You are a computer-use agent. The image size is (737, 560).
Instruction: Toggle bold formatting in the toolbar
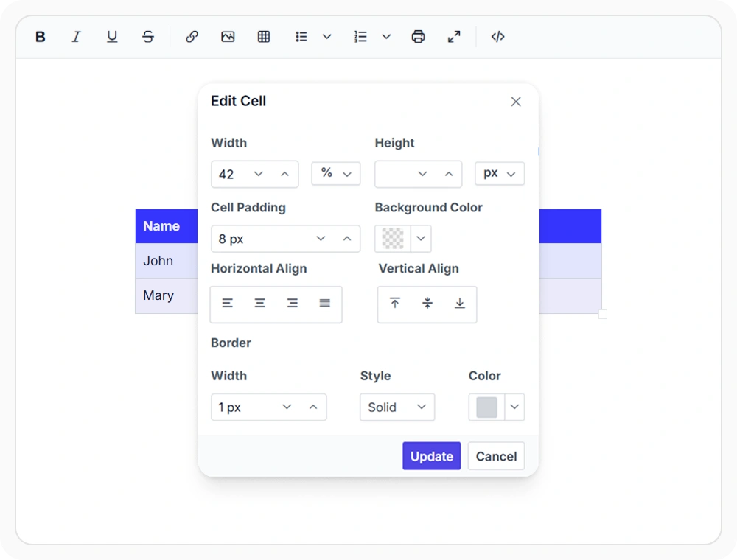[x=41, y=37]
